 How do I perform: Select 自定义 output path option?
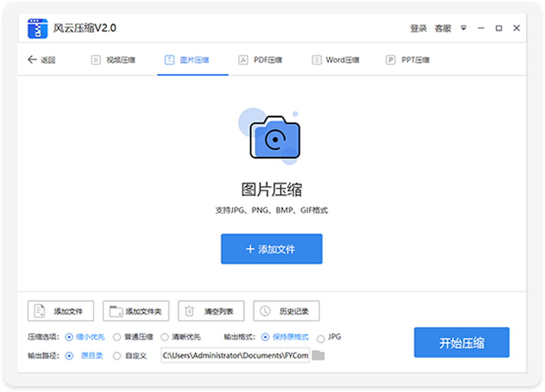[x=117, y=356]
